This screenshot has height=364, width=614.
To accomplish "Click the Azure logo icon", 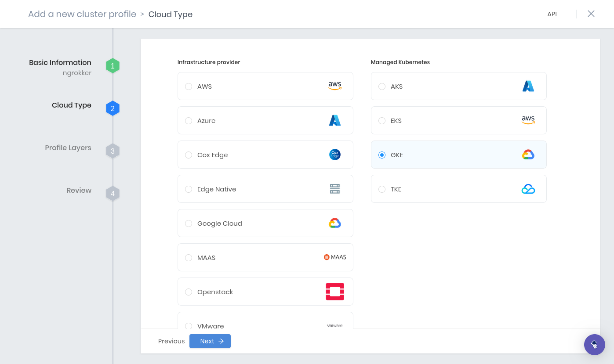I will point(334,120).
